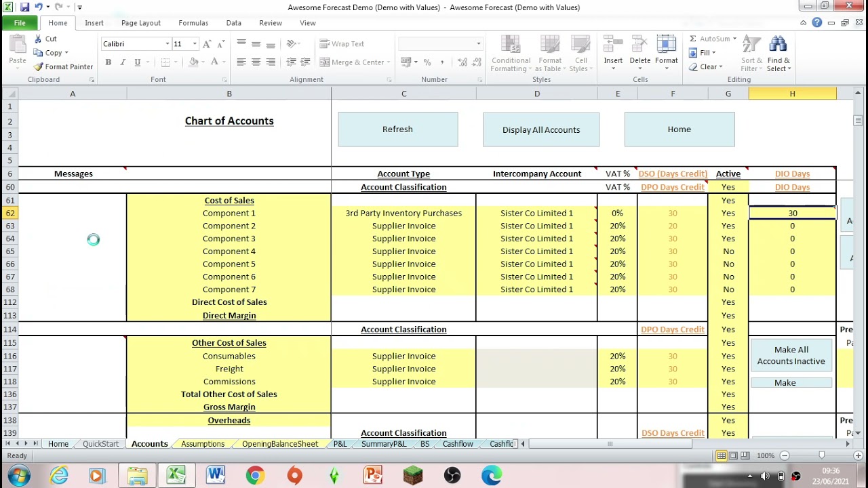Open Format as Table gallery
Viewport: 868px width, 488px height.
[550, 54]
